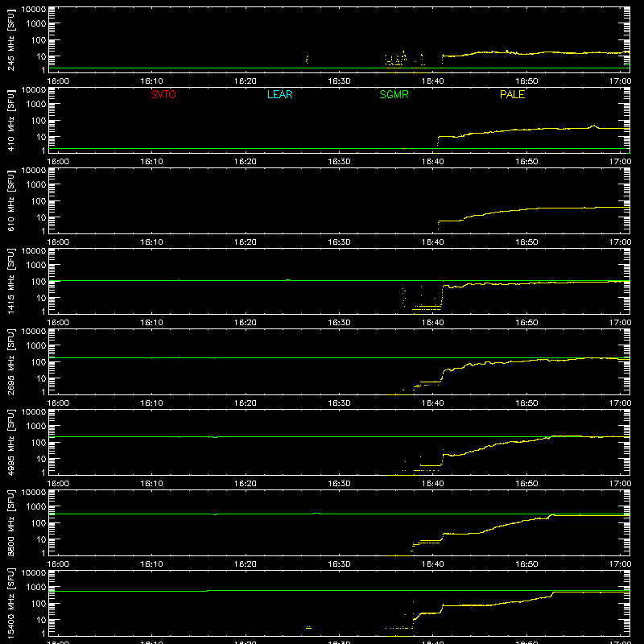Viewport: 644px width, 644px height.
Task: Click the 16:10 time label of 245 MHz panel
Action: coord(151,81)
